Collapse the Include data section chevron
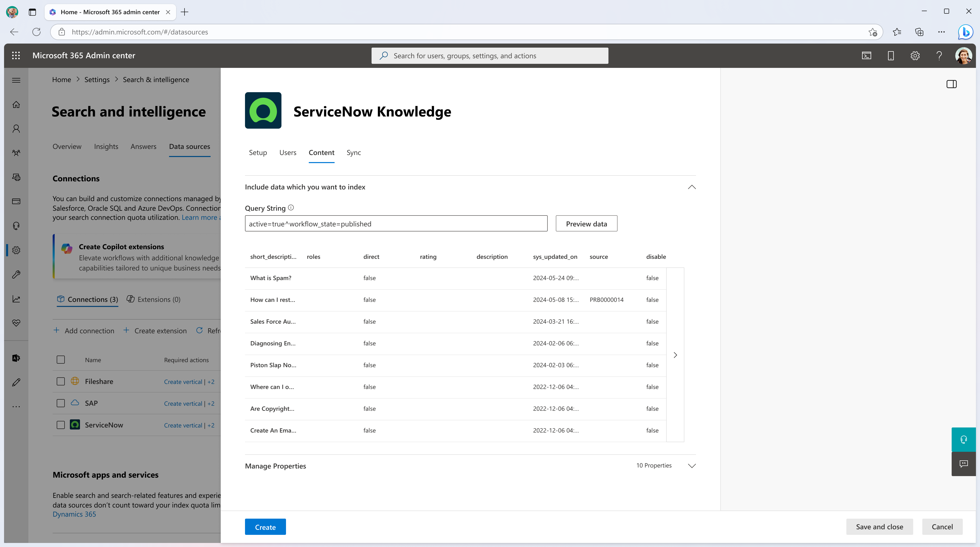 tap(692, 187)
